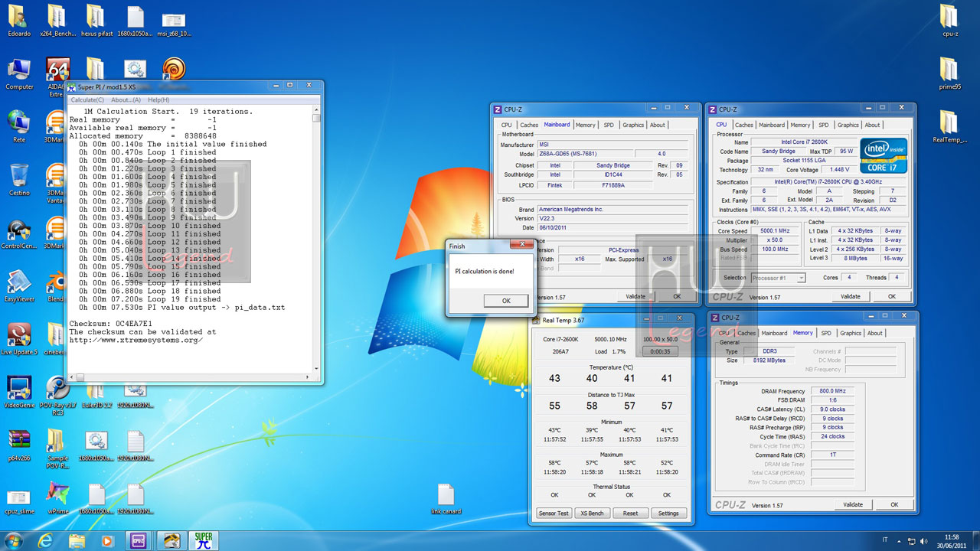
Task: Open About tab in CPU-Z processor window
Action: click(x=872, y=125)
